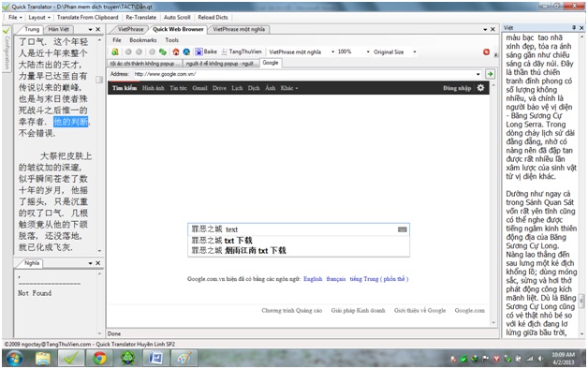The height and width of the screenshot is (369, 588).
Task: Switch to the Hán Việt tab
Action: pyautogui.click(x=58, y=29)
